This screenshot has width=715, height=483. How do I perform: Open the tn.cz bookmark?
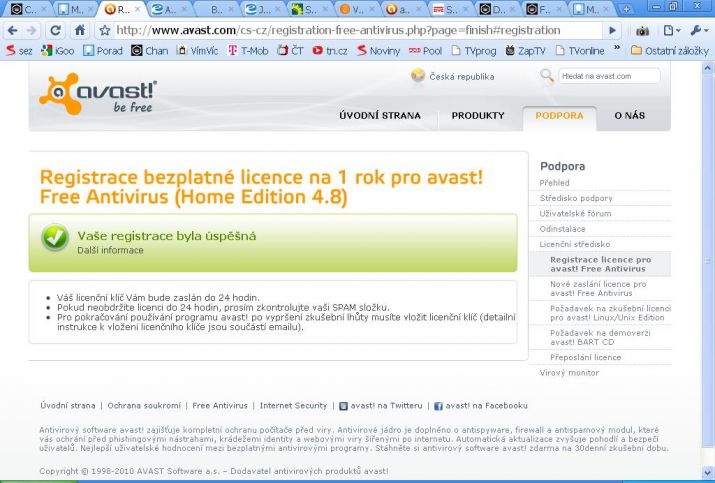(330, 51)
